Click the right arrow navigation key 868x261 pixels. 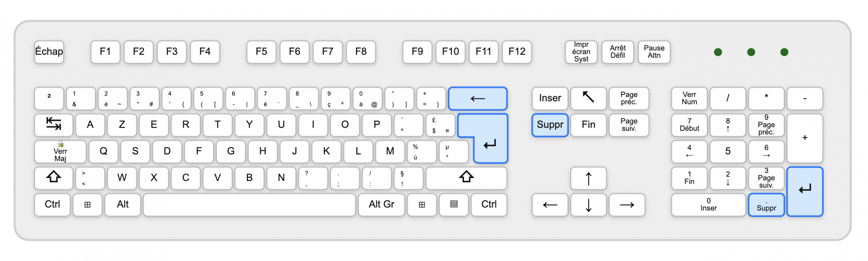tap(627, 205)
